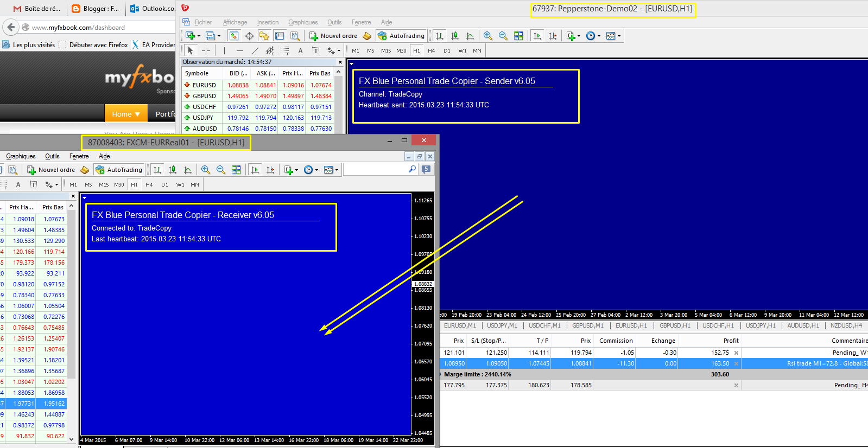Open 'Les plus visités' Firefox bookmark
The width and height of the screenshot is (868, 448).
[x=29, y=45]
